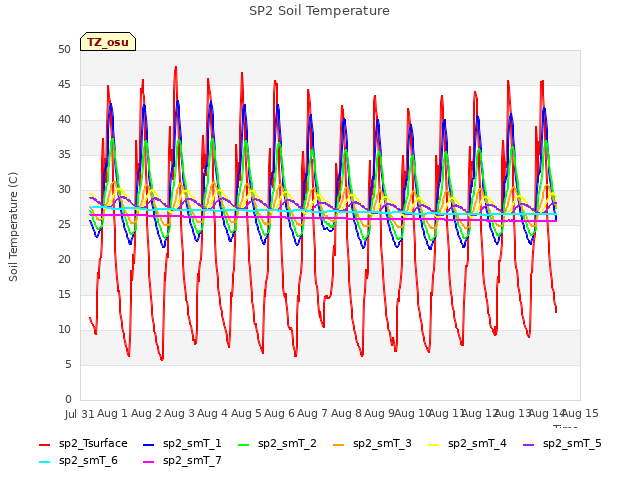Click the 20 y-axis tick label
Image resolution: width=640 pixels, height=480 pixels.
tap(64, 260)
